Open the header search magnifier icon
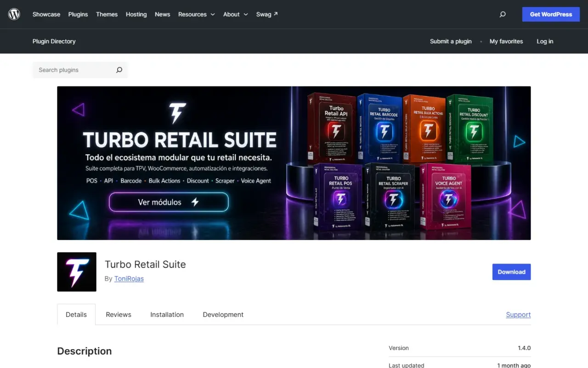 tap(503, 14)
